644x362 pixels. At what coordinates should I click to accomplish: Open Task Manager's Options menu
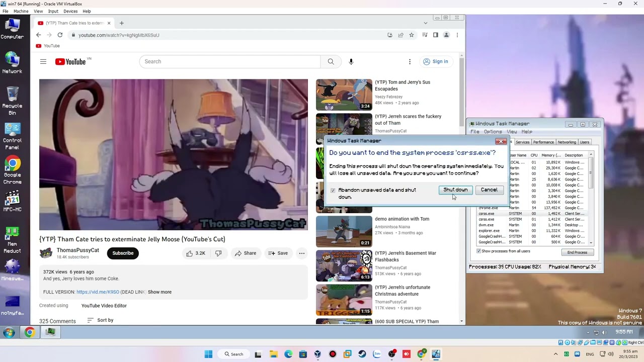[493, 132]
